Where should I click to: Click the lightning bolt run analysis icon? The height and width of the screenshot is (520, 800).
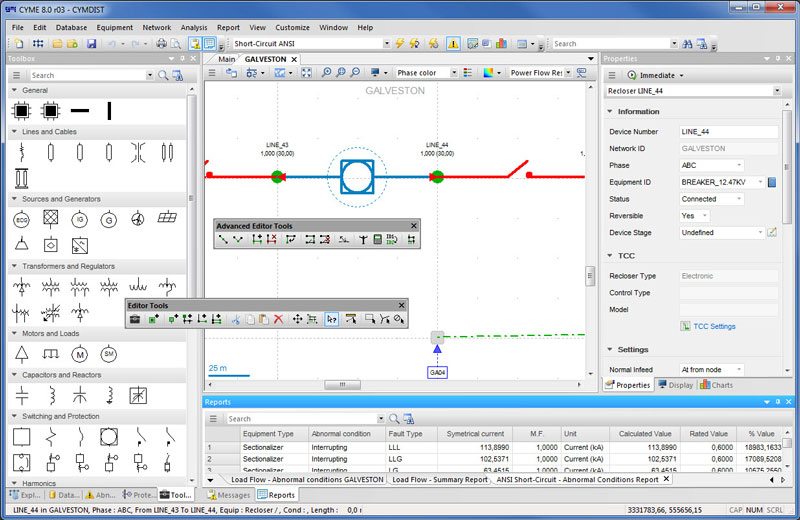pos(400,44)
